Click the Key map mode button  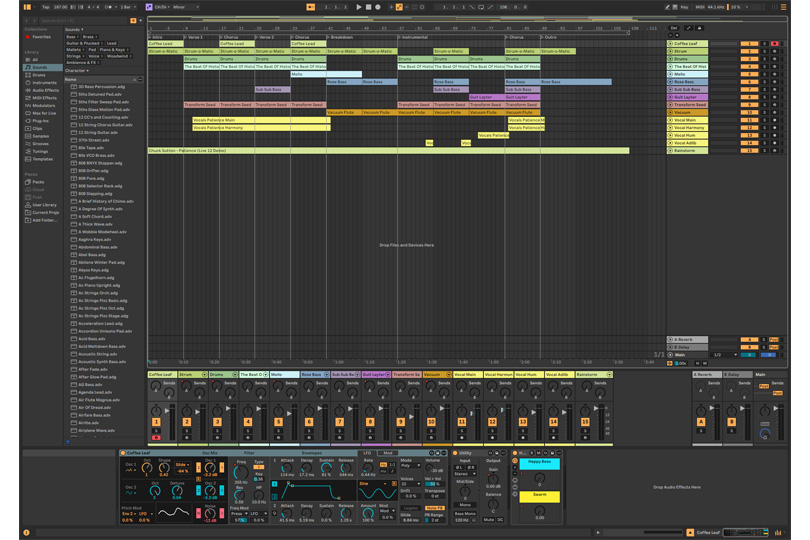click(x=684, y=7)
